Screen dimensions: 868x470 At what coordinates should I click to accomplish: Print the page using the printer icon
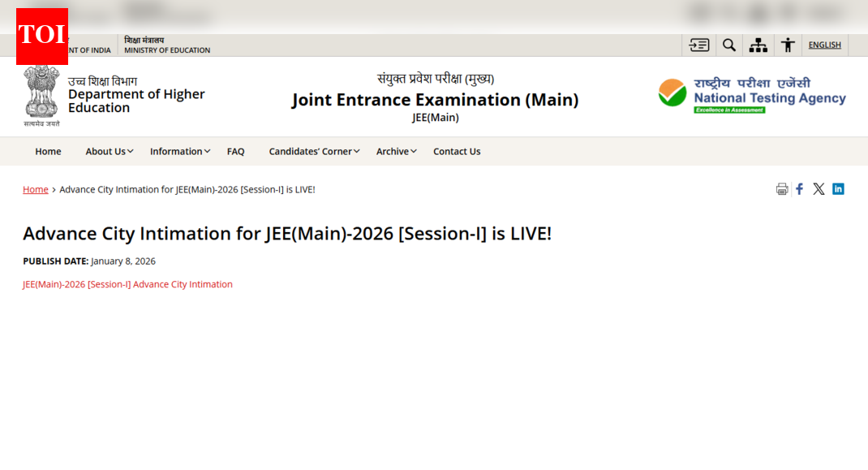click(781, 188)
